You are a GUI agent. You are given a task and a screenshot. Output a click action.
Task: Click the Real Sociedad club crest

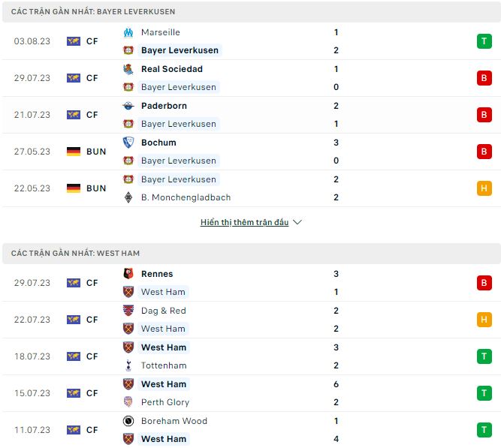[128, 69]
